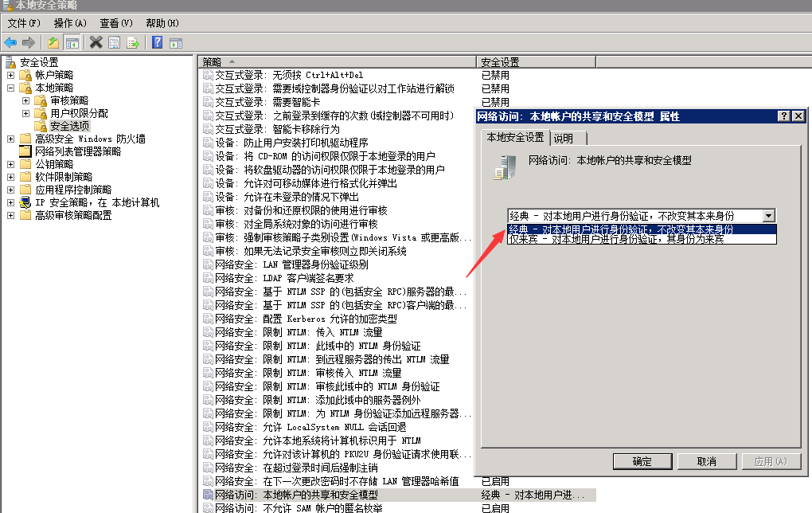Click the 确定 button
The image size is (812, 513).
[642, 461]
